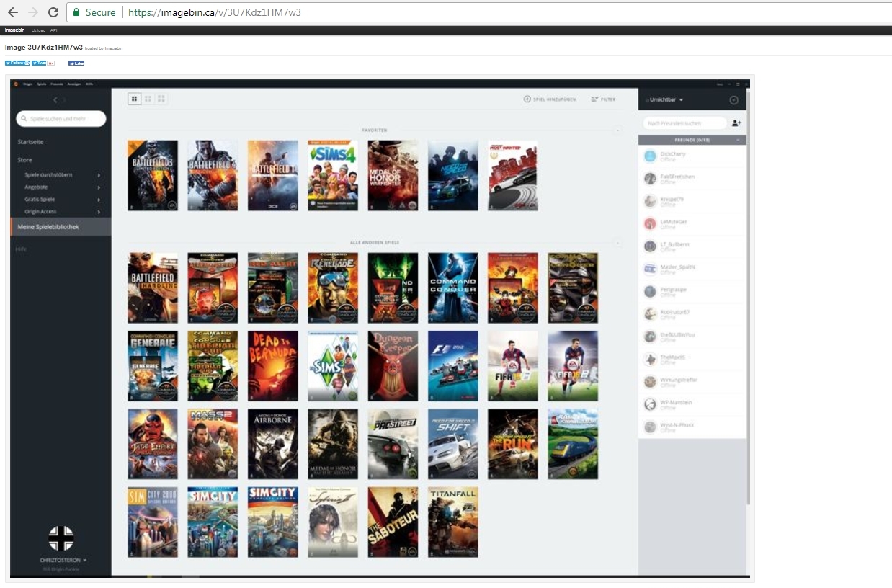This screenshot has width=892, height=588.
Task: Select friend DickCherry
Action: click(692, 156)
